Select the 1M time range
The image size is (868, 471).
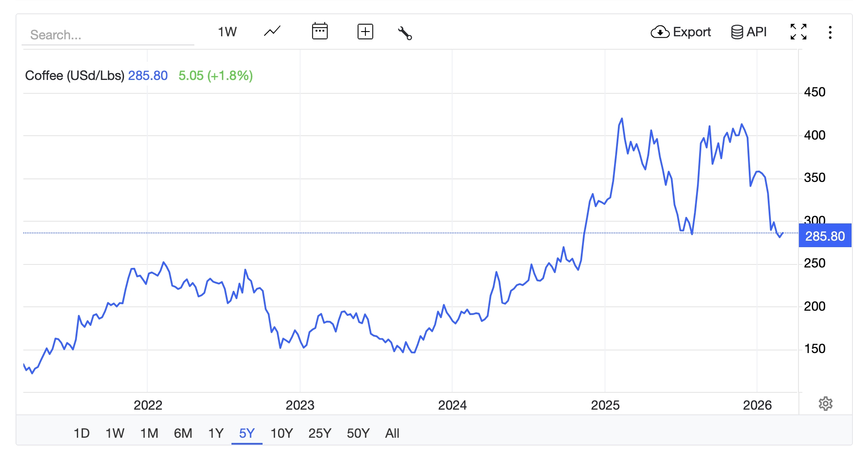click(x=149, y=433)
